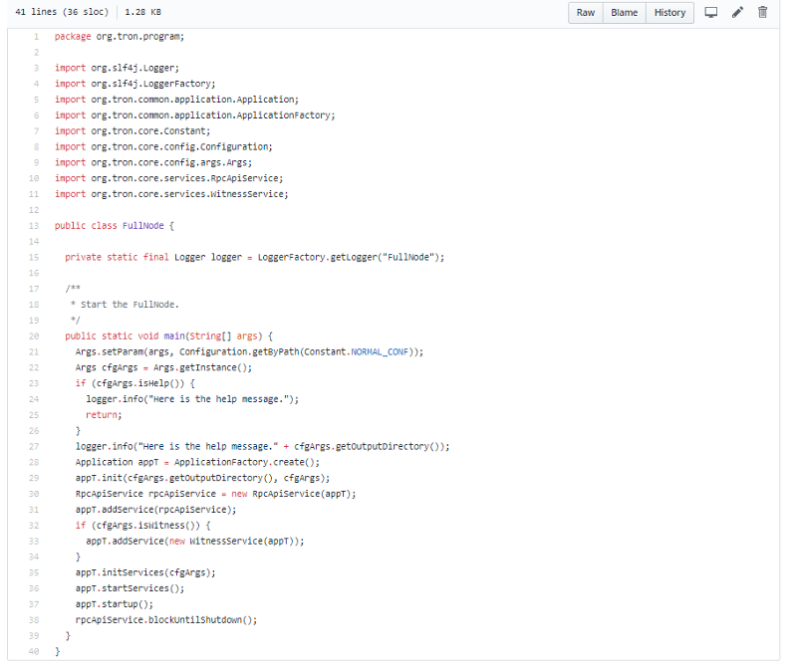
Task: Click the RpcApiService import line
Action: coord(169,178)
